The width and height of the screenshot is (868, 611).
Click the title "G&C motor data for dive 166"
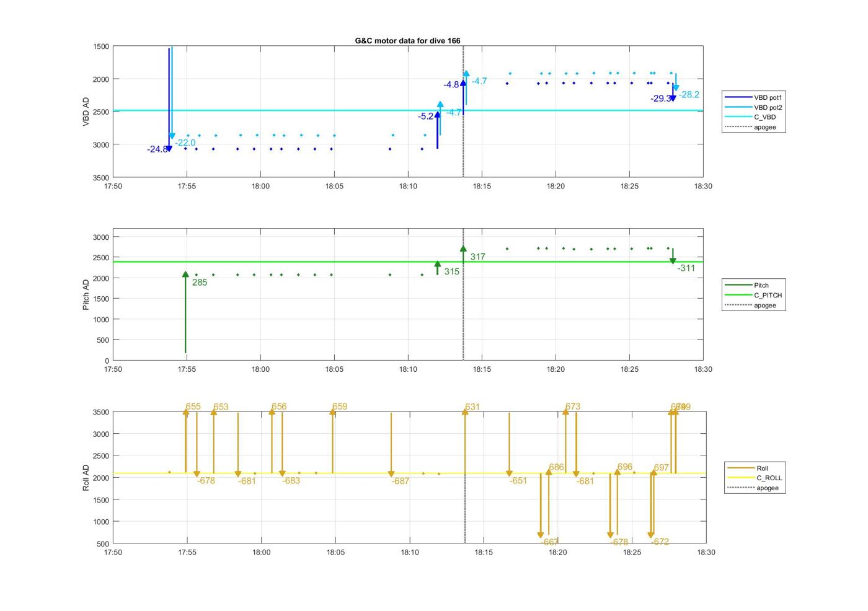pyautogui.click(x=407, y=41)
